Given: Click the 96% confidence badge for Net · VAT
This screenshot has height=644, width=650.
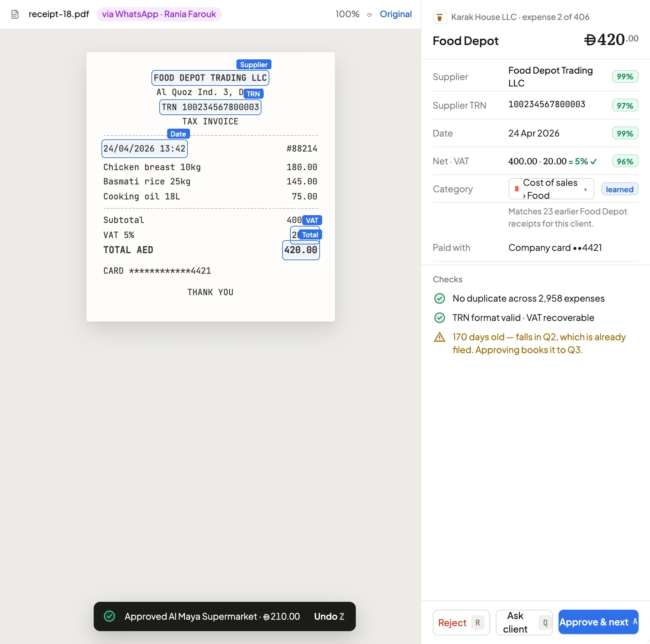Looking at the screenshot, I should coord(625,161).
